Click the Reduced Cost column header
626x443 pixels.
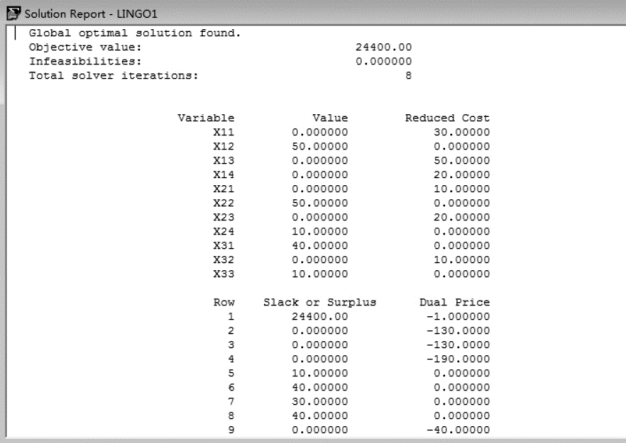[x=446, y=118]
